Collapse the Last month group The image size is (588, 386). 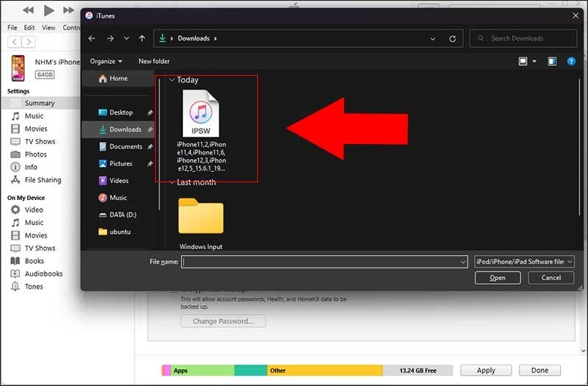pyautogui.click(x=171, y=182)
